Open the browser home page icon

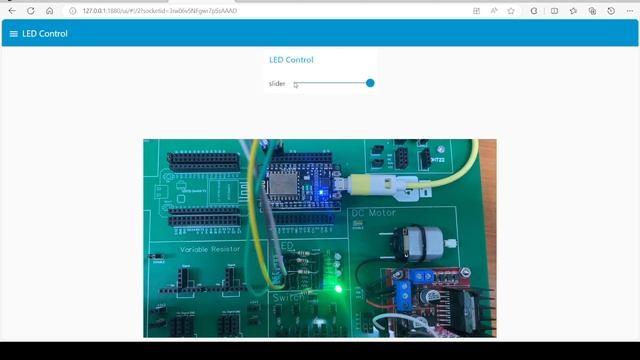coord(49,11)
